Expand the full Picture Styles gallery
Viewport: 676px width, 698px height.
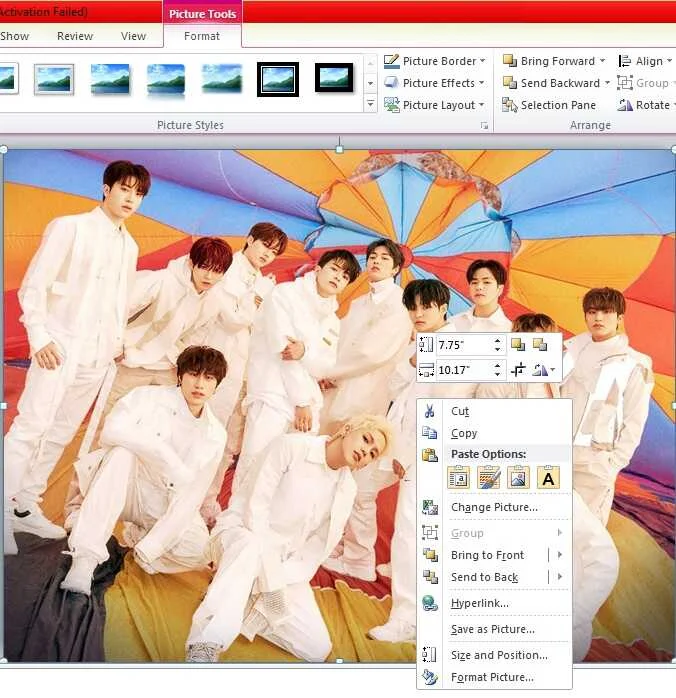370,104
